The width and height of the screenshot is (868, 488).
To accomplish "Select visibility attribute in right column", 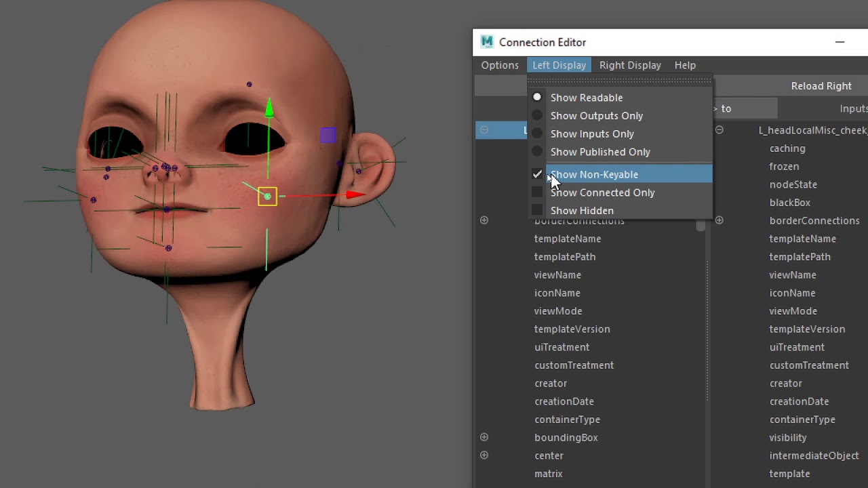I will (787, 438).
